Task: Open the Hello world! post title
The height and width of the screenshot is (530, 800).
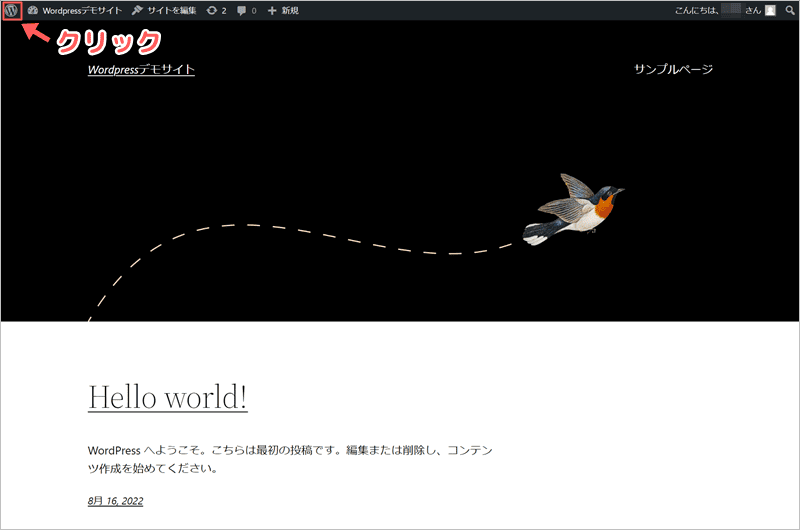Action: [168, 397]
